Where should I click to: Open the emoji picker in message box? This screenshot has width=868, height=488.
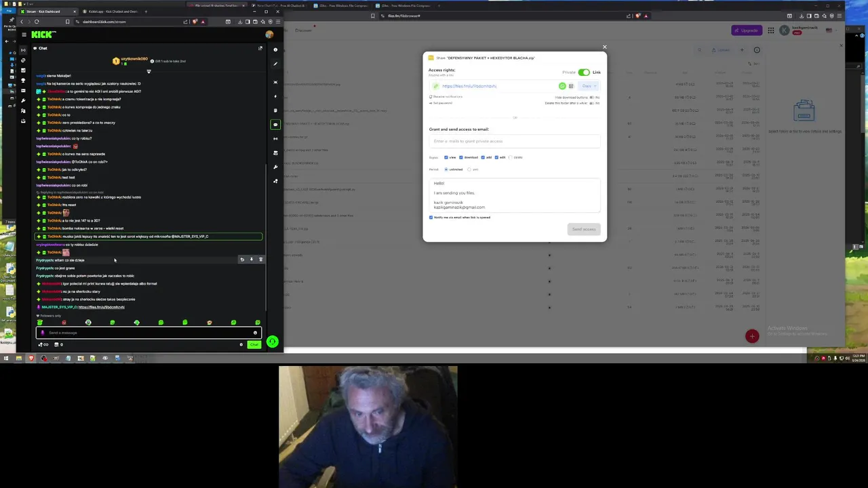pos(255,333)
